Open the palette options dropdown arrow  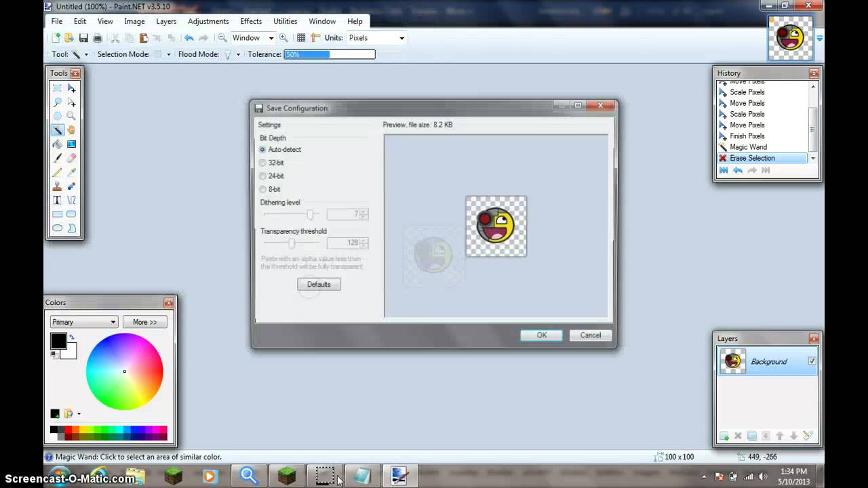point(79,413)
